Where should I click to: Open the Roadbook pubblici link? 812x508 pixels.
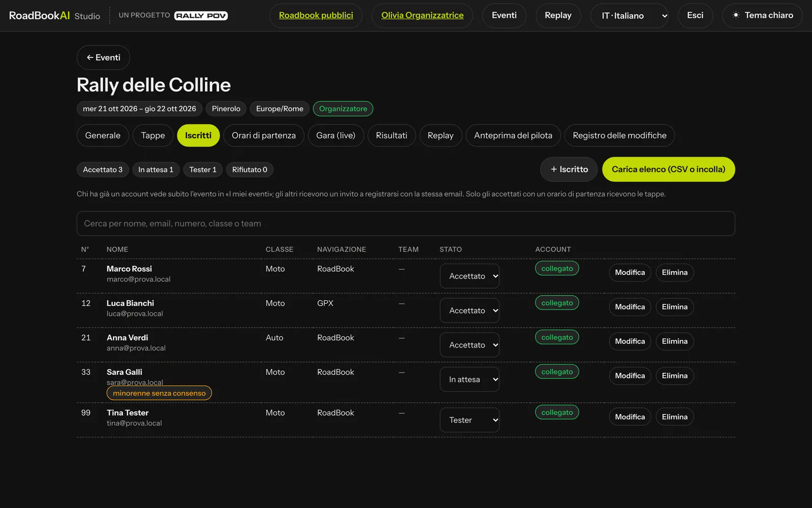(316, 16)
